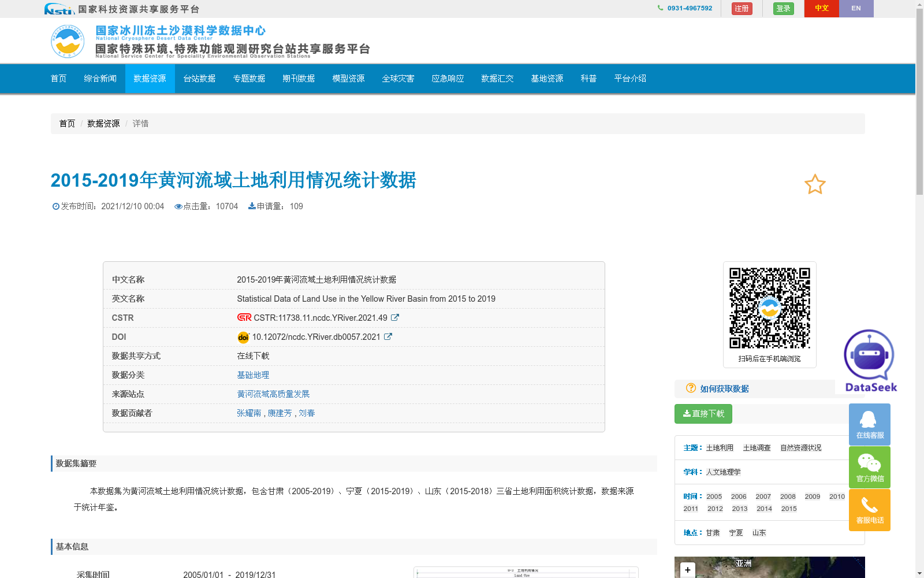924x578 pixels.
Task: Open the 专题数据 menu item
Action: 249,79
